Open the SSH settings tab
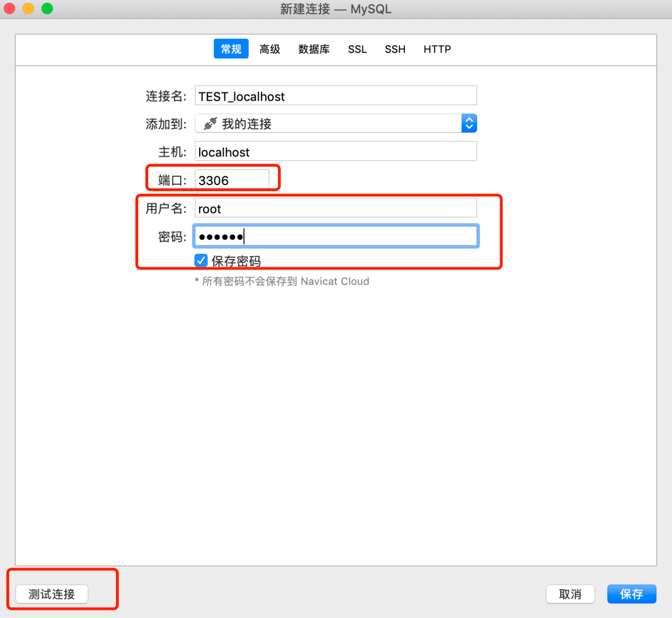672x618 pixels. (x=395, y=49)
